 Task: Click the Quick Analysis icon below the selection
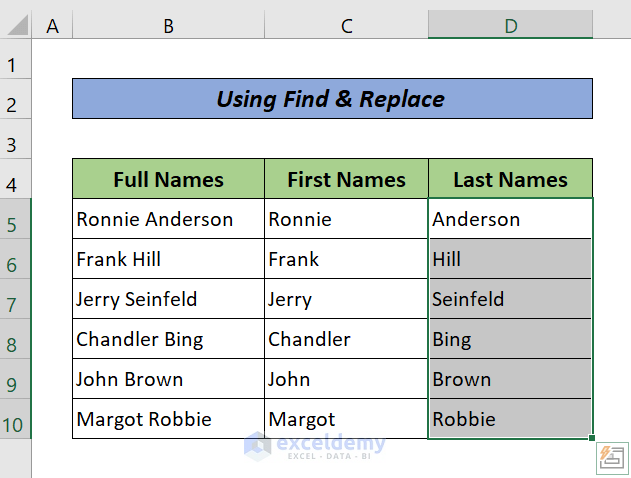610,456
